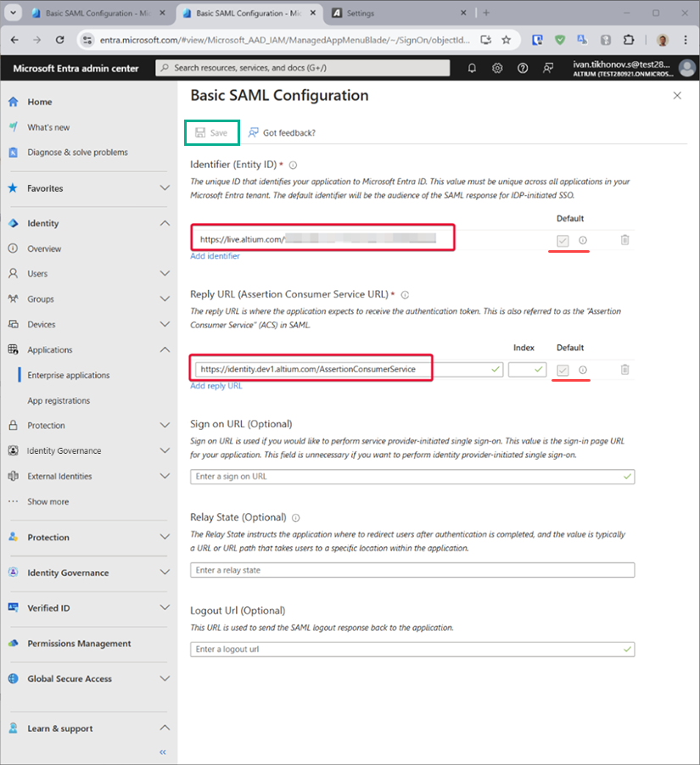Select Enterprise applications in the sidebar
Image resolution: width=700 pixels, height=765 pixels.
[x=69, y=375]
